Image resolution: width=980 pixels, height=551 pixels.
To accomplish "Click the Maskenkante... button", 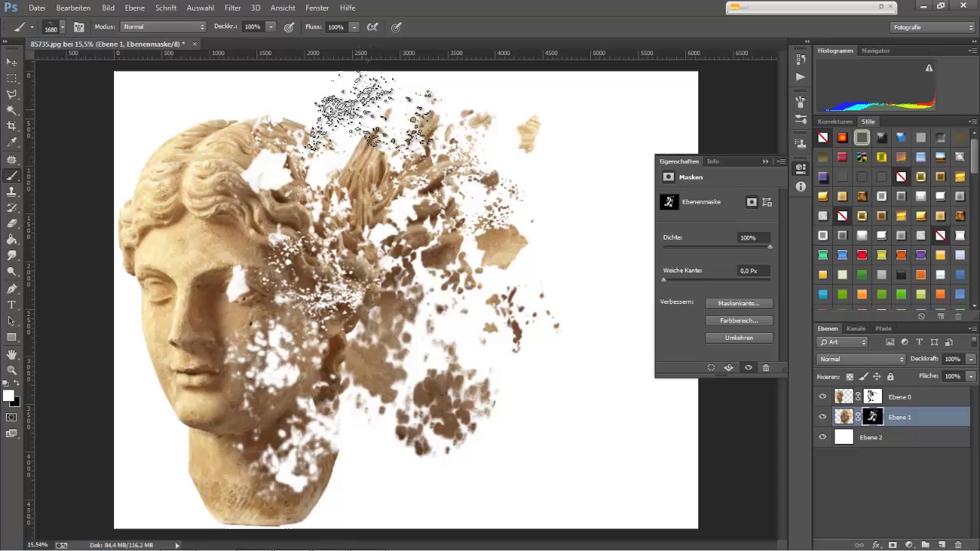I will (x=739, y=304).
